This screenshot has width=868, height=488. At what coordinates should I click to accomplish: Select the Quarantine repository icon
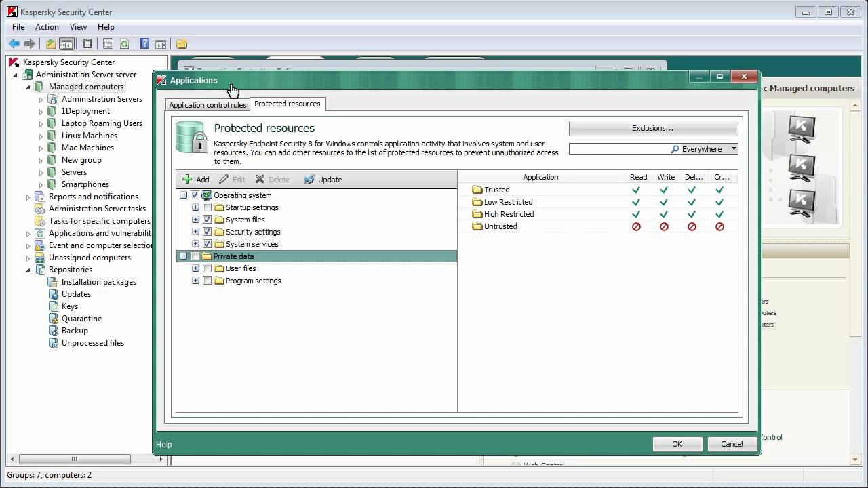point(54,319)
